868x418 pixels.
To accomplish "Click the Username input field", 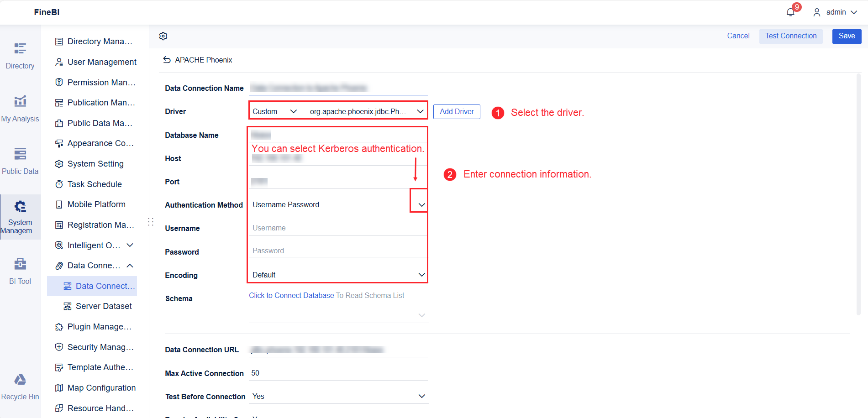I will pyautogui.click(x=338, y=228).
